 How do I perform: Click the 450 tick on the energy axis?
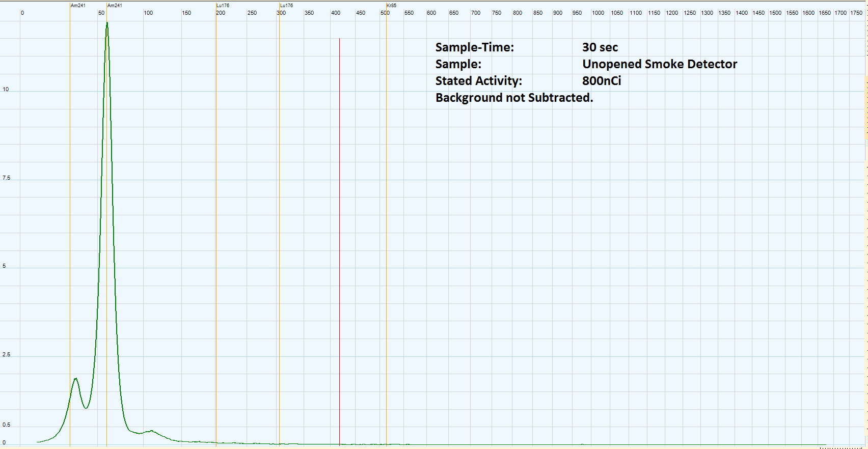pos(361,13)
